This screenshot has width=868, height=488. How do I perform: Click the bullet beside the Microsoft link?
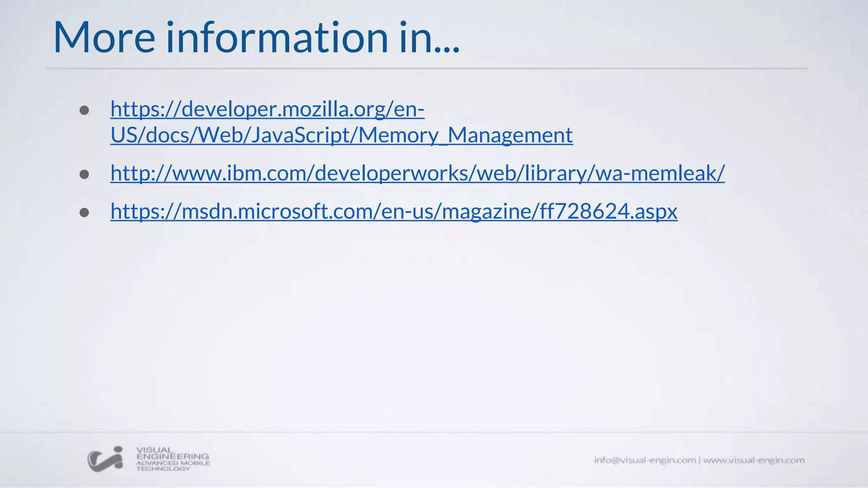point(84,212)
